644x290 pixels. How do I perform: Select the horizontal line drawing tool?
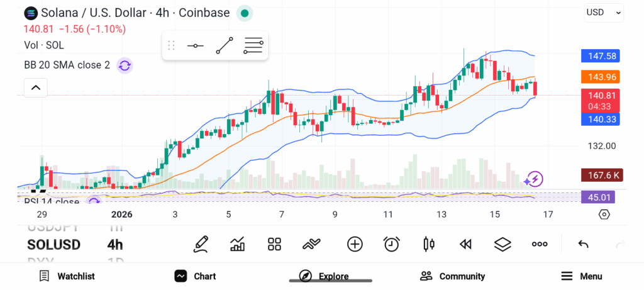(195, 46)
